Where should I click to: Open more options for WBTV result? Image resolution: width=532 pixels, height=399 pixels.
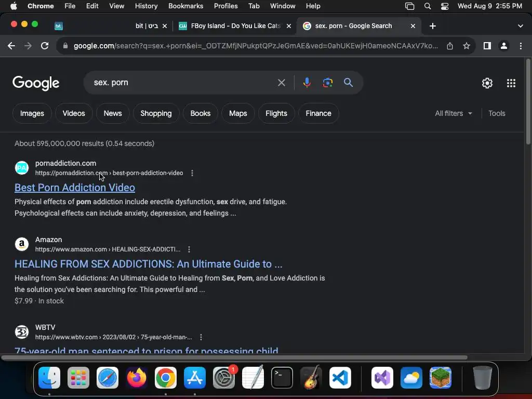click(x=201, y=337)
